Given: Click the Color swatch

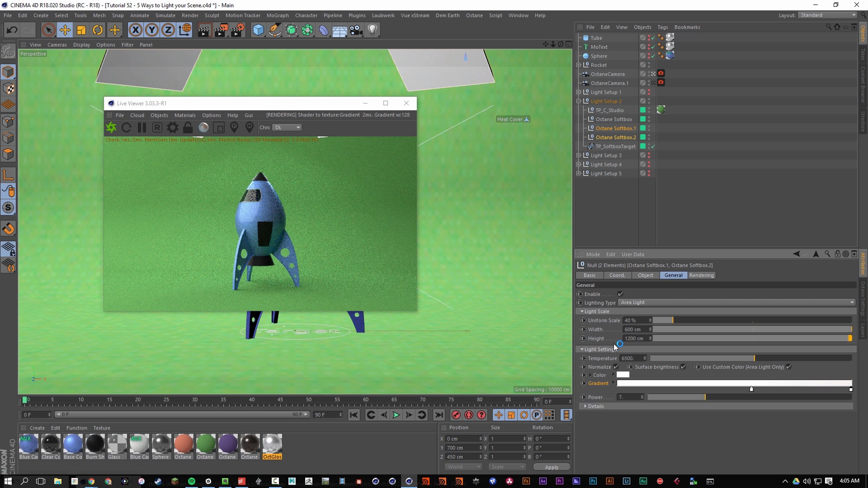Looking at the screenshot, I should tap(623, 375).
